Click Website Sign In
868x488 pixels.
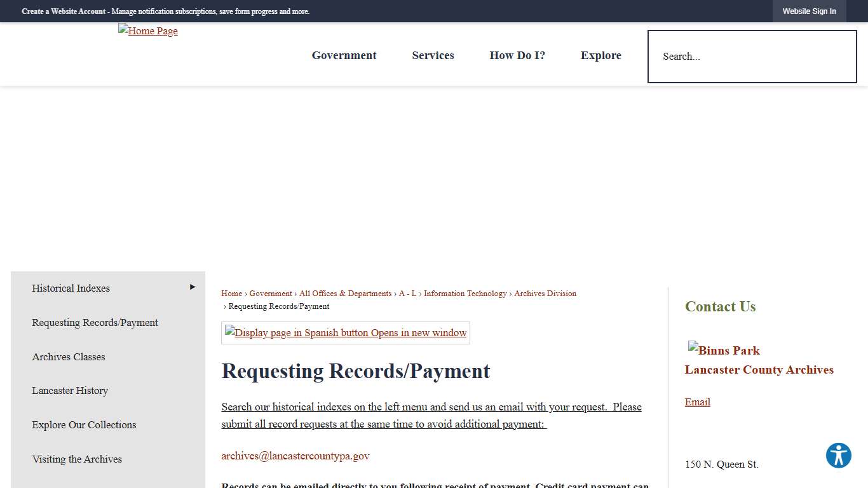809,11
